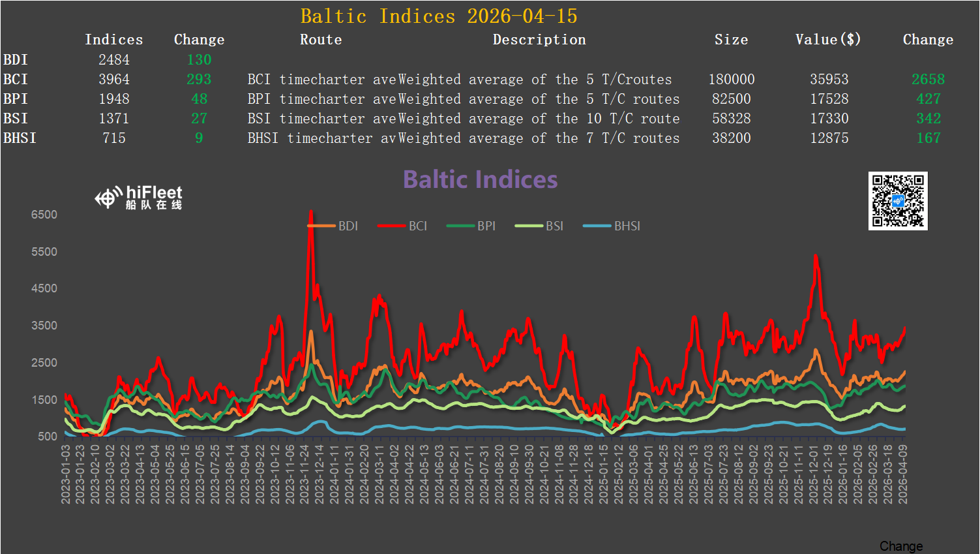
Task: Toggle the BCI legend entry
Action: click(x=403, y=226)
